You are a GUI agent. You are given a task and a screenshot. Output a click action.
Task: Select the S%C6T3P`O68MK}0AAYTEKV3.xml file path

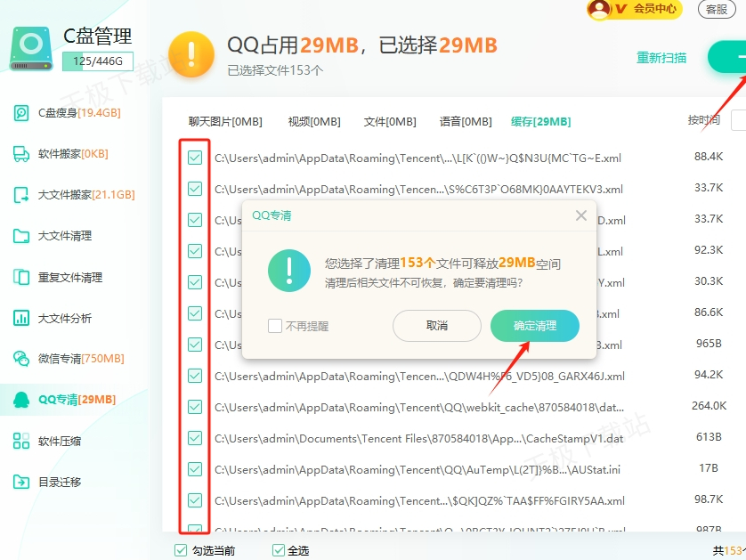click(418, 190)
